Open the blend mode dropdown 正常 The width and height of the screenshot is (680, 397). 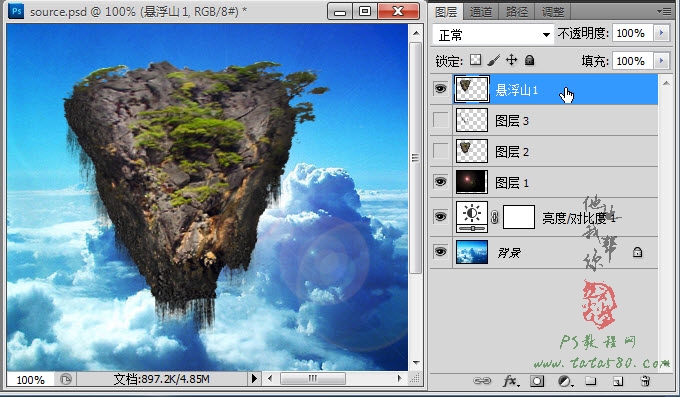(x=493, y=34)
